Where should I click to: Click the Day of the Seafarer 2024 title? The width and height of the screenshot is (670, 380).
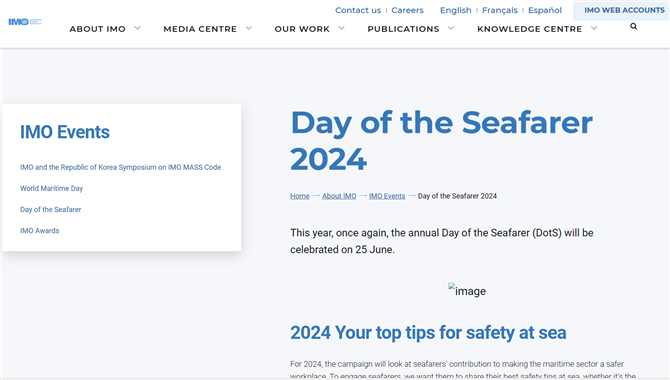point(441,141)
